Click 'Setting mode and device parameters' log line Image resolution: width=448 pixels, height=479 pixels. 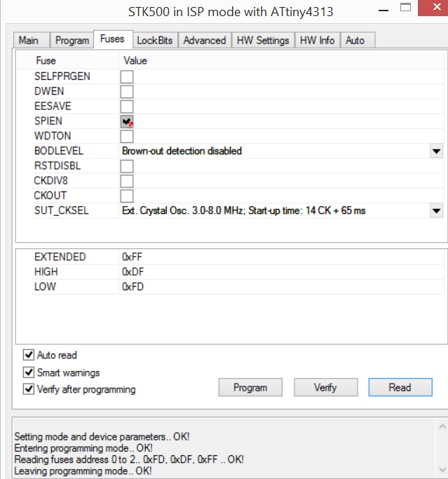102,437
